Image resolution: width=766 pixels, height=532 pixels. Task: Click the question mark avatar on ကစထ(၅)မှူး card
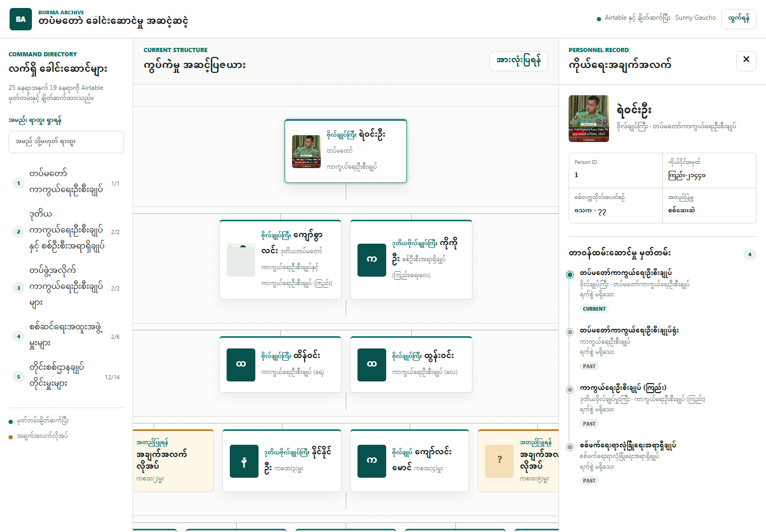tap(499, 461)
